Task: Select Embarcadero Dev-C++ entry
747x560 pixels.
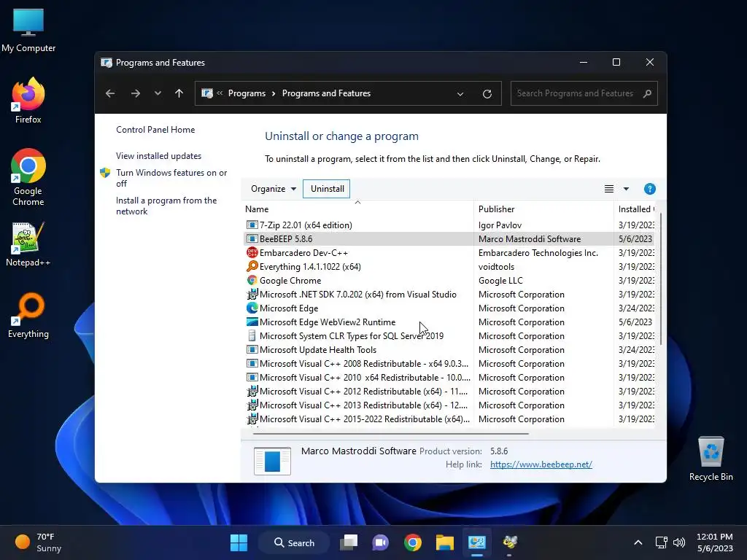Action: 449,252
